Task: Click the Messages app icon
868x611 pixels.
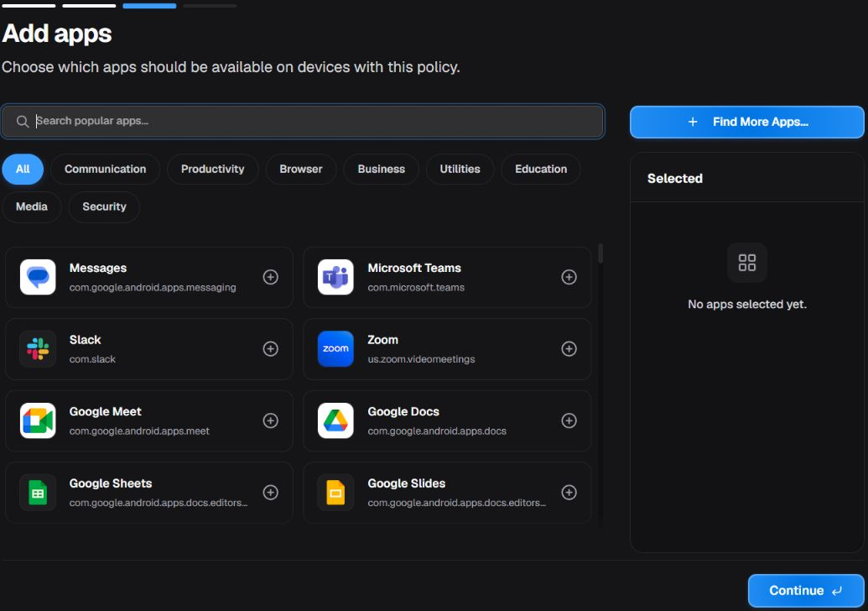Action: [38, 277]
